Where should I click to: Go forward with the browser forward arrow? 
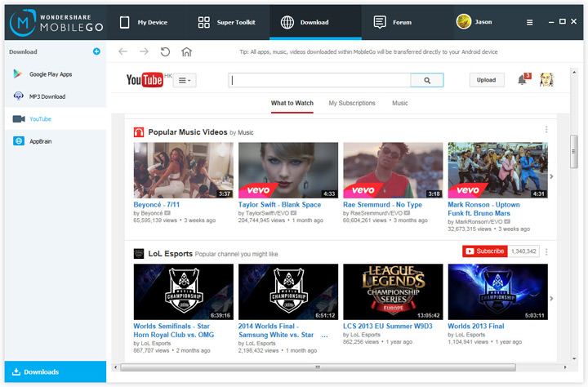click(144, 51)
